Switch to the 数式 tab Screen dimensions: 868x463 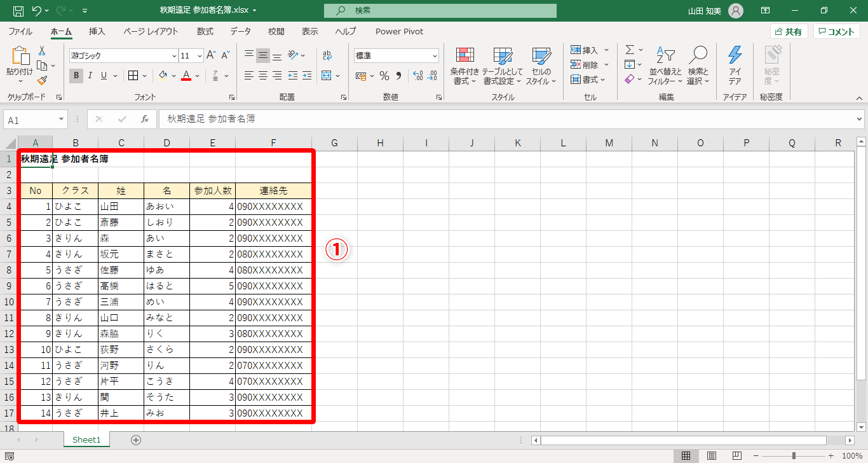(x=205, y=31)
